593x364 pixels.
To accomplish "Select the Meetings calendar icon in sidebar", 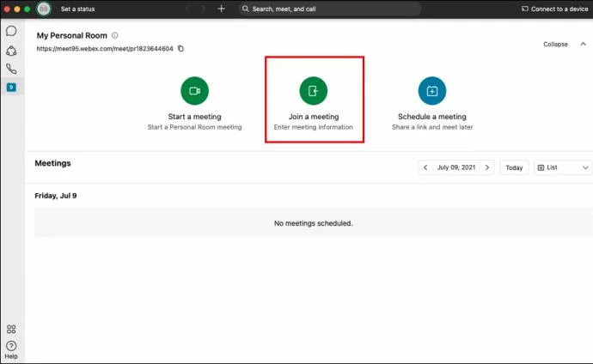I will point(11,88).
